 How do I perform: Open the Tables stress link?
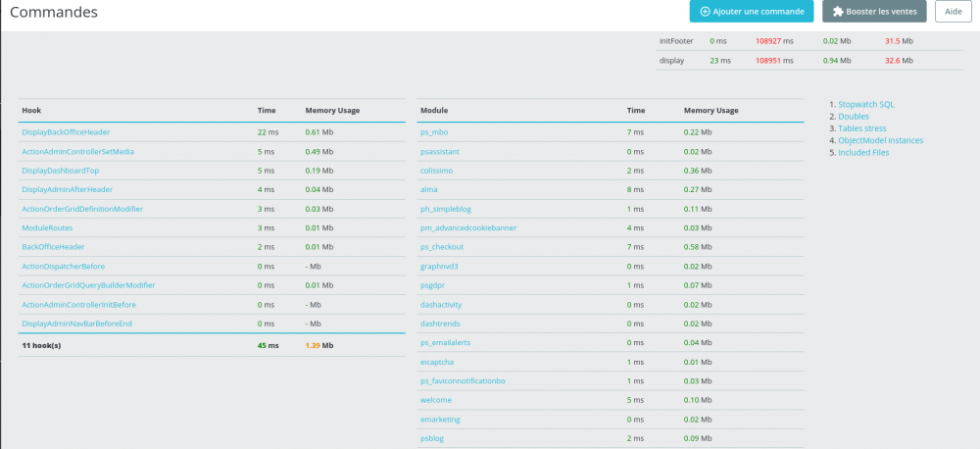click(861, 128)
